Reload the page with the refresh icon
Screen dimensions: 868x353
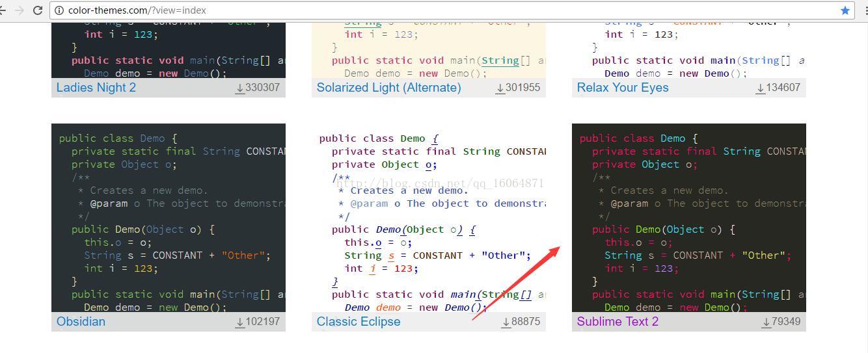point(38,10)
